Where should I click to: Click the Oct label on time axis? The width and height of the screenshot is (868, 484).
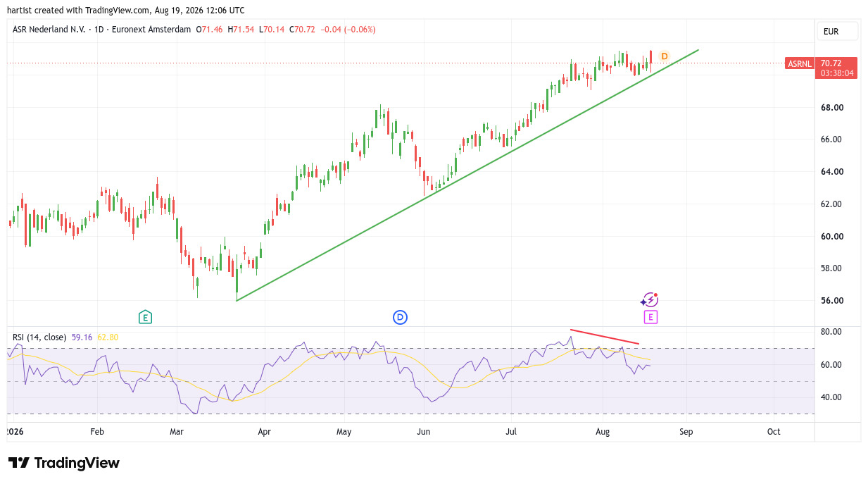(x=774, y=432)
